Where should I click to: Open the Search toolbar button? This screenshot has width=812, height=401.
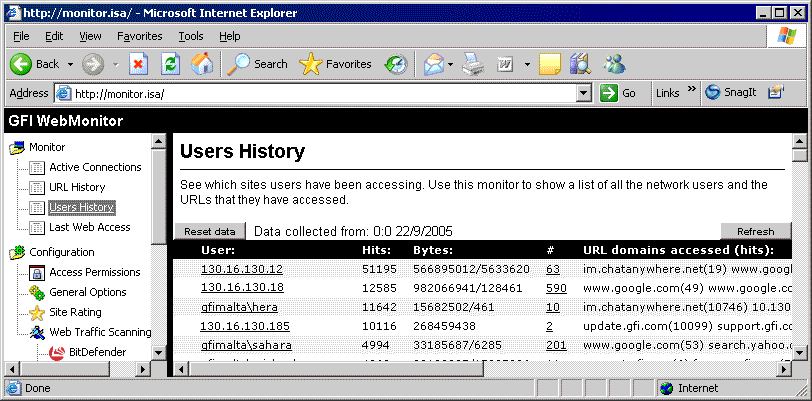257,64
